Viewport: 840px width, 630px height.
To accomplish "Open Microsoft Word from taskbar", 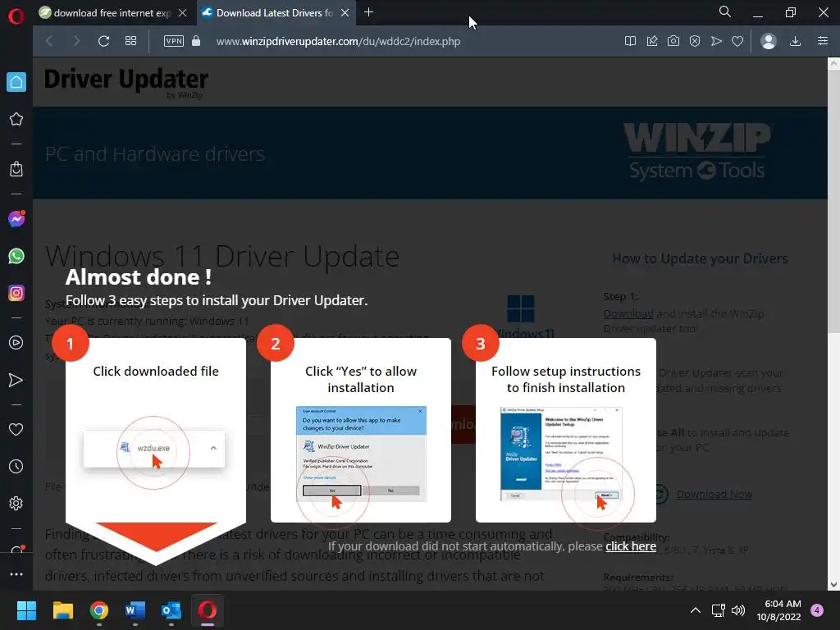I will [x=135, y=610].
